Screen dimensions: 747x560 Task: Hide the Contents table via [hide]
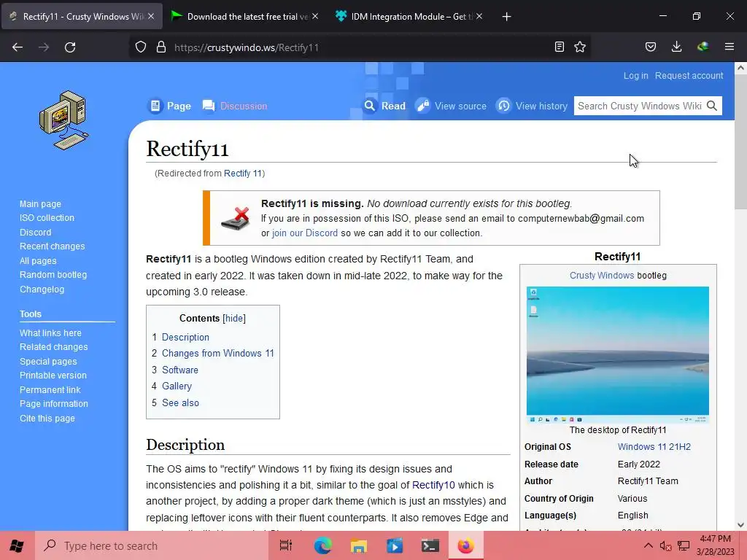click(234, 318)
